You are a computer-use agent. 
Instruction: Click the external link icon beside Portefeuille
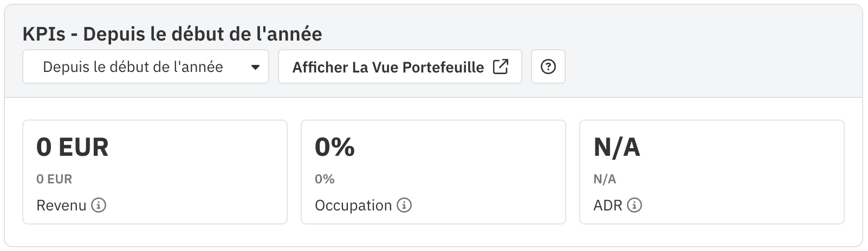click(x=500, y=67)
